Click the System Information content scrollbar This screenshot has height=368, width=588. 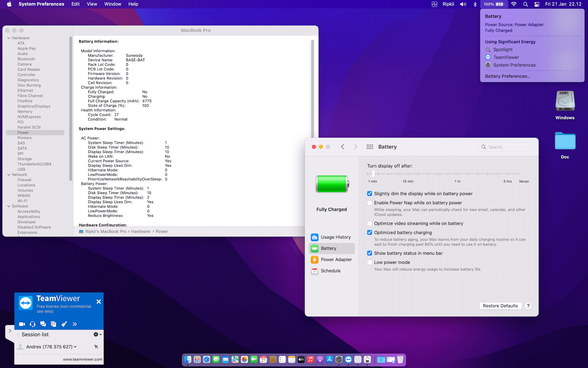tap(312, 89)
